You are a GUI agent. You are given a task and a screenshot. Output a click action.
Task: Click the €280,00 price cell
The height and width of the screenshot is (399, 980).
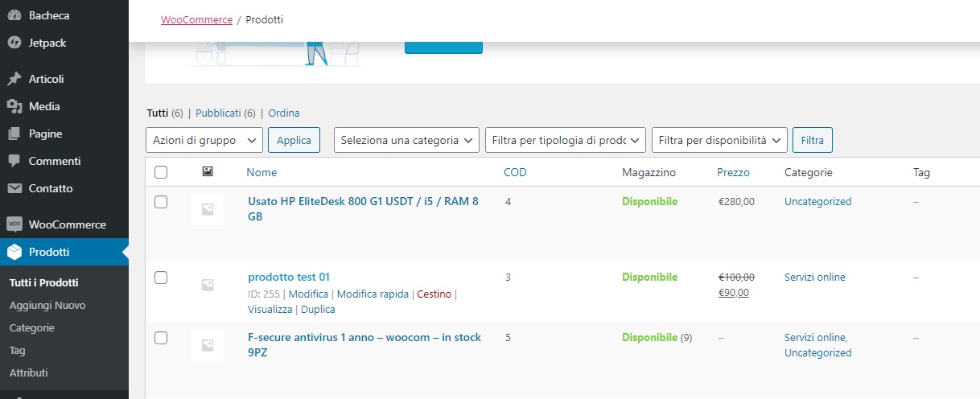(736, 202)
